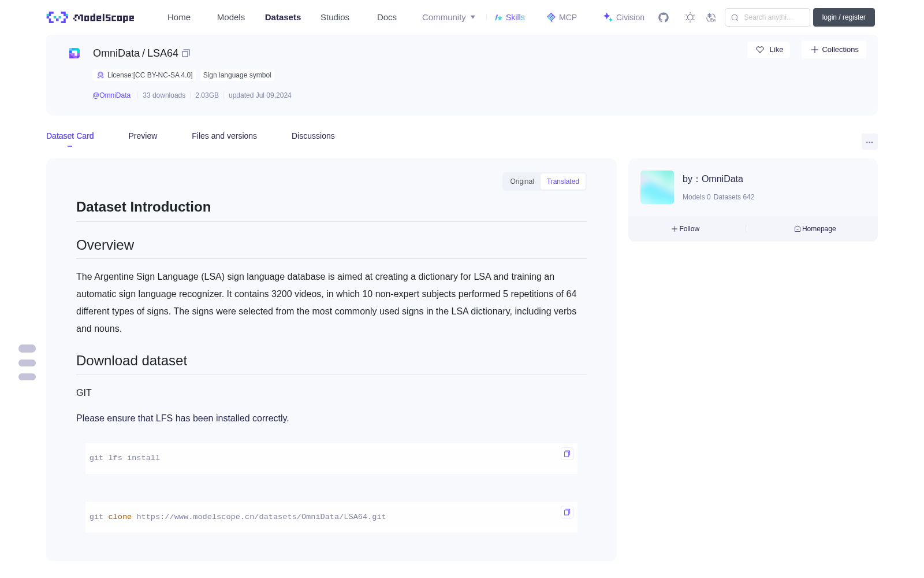
Task: Copy the git clone command
Action: coord(567,512)
